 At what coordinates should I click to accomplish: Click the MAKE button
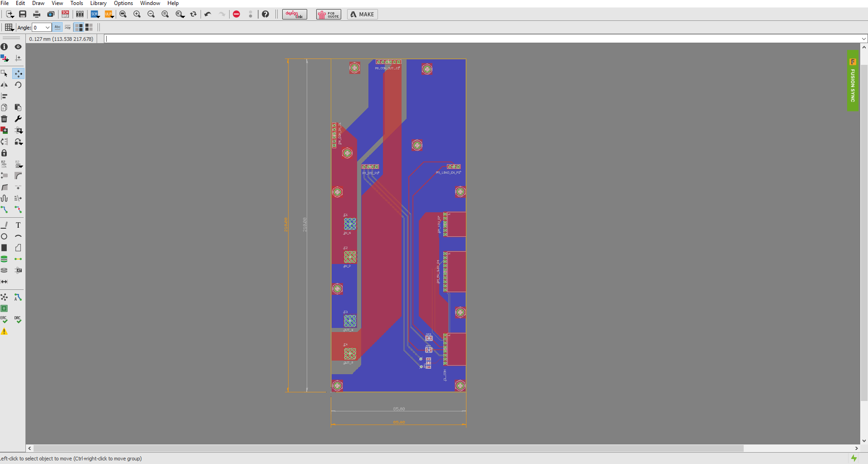point(362,14)
